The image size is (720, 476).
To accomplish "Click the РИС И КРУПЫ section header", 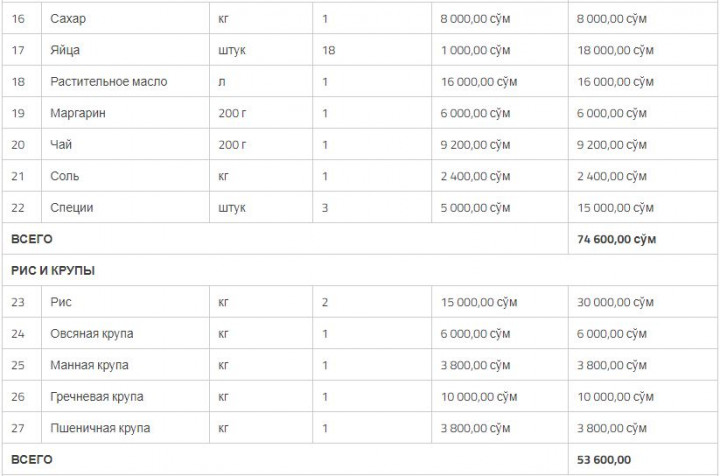I will coord(52,270).
